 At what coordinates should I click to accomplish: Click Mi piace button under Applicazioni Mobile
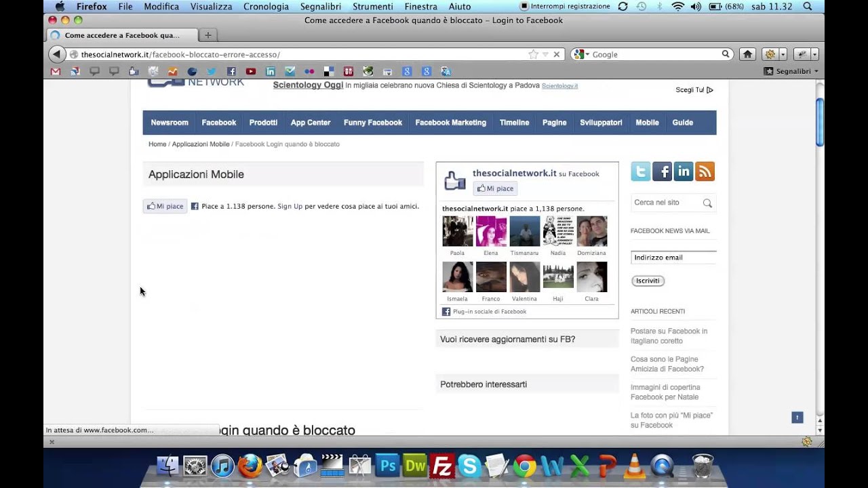pos(165,206)
